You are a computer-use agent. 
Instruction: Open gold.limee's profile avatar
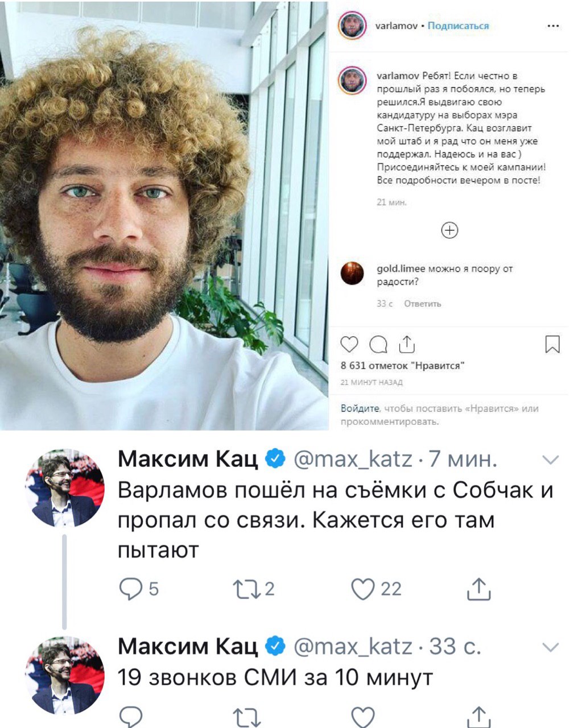coord(352,274)
